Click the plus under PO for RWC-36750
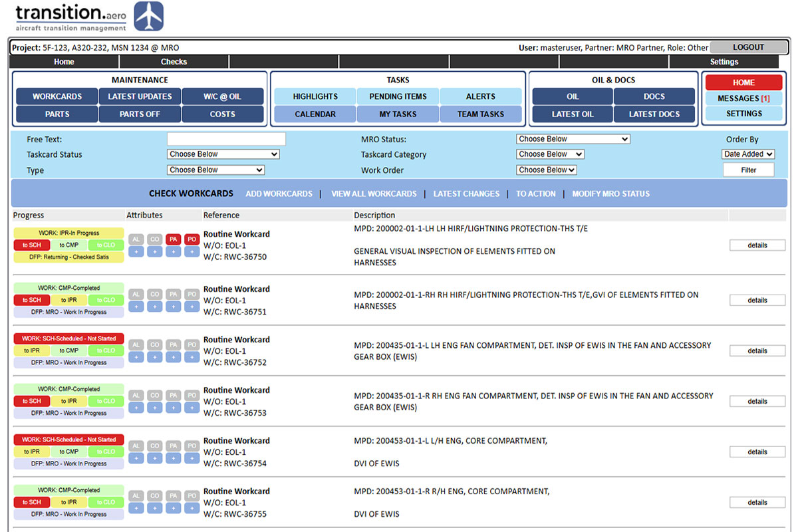The image size is (798, 532). (x=192, y=251)
